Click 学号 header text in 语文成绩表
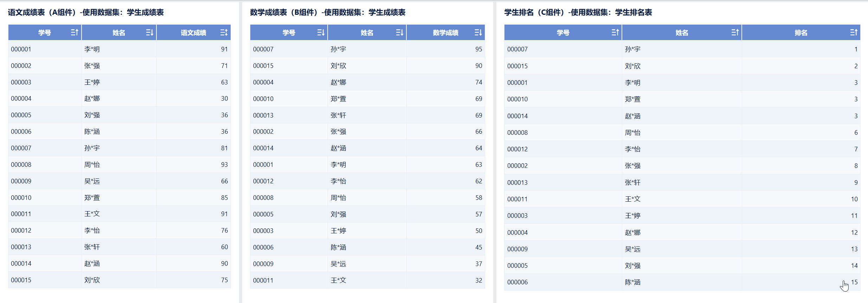This screenshot has width=868, height=303. click(x=45, y=33)
